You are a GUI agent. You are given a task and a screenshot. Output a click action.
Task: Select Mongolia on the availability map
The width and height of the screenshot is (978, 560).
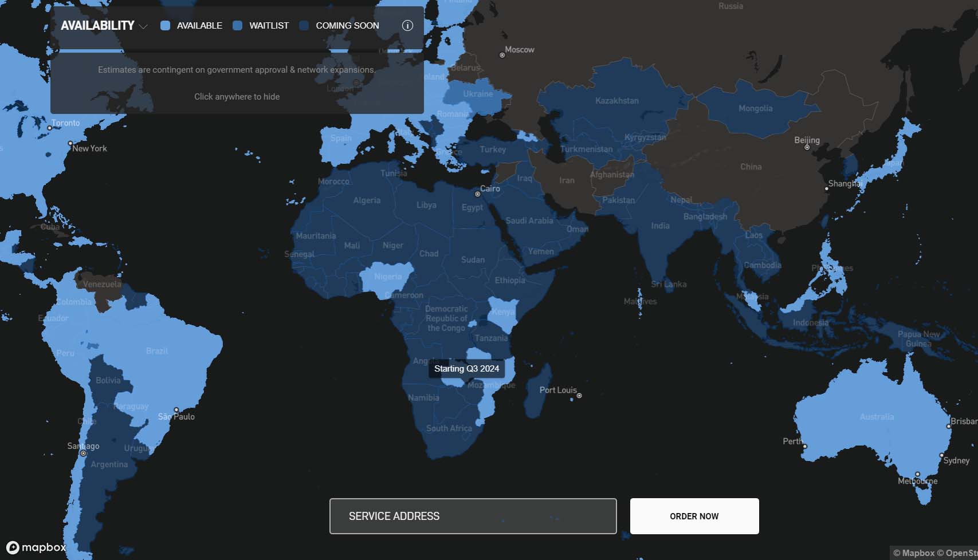[x=755, y=109]
